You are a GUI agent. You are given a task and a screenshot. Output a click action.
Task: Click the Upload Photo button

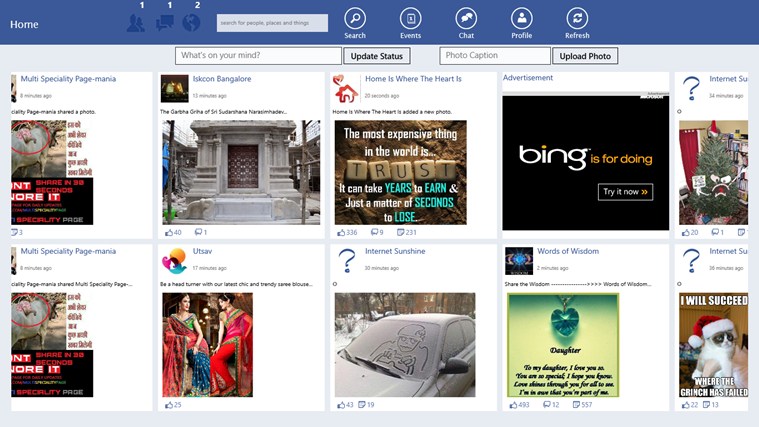(x=585, y=56)
